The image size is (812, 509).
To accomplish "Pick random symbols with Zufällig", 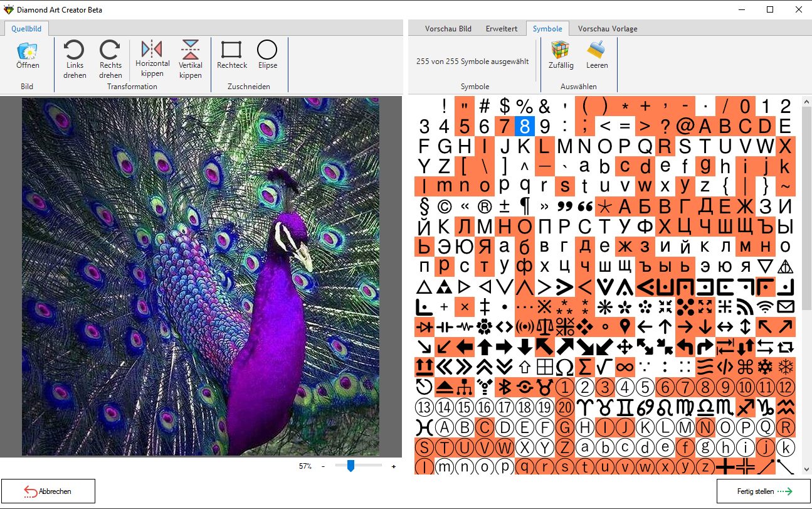I will 561,55.
